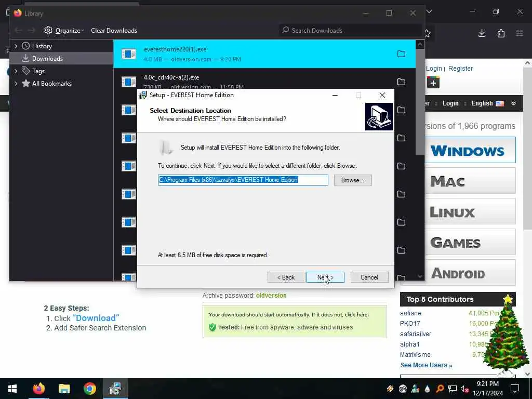The width and height of the screenshot is (532, 399).
Task: Open contributor PKO17's profile
Action: pos(410,324)
